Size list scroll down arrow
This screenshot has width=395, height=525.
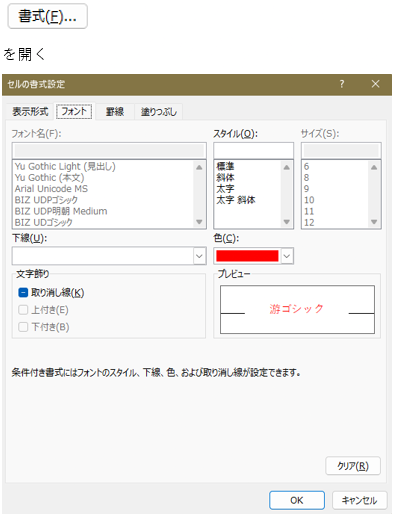tap(374, 222)
